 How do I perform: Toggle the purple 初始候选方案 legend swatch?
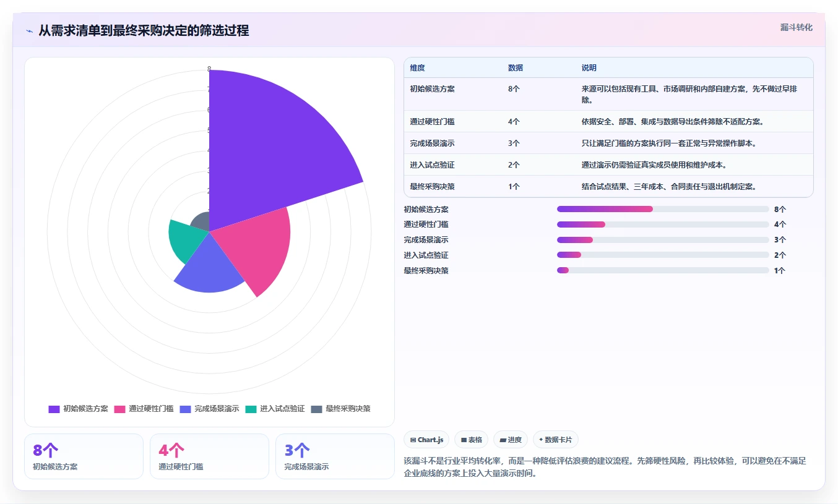[54, 409]
